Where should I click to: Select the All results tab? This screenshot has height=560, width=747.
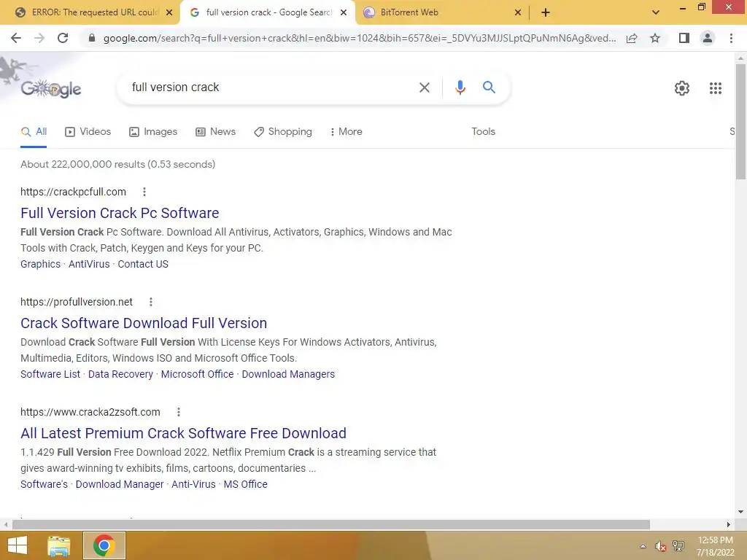pyautogui.click(x=34, y=132)
